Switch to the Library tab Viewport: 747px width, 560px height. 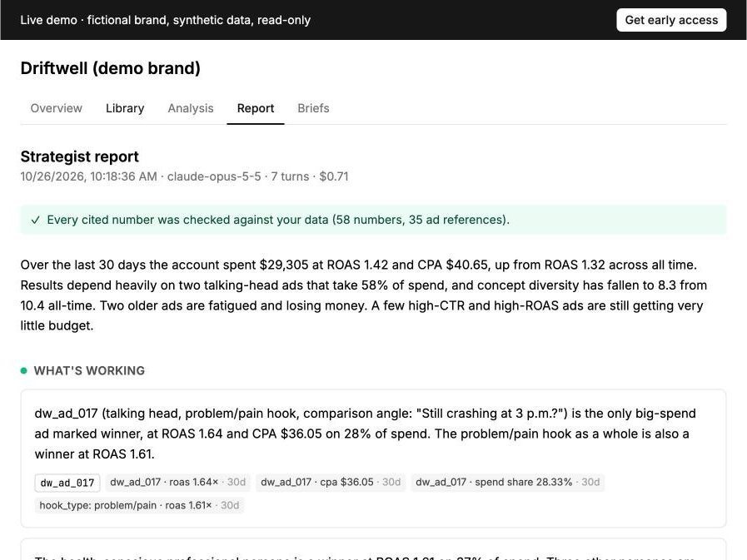(125, 108)
